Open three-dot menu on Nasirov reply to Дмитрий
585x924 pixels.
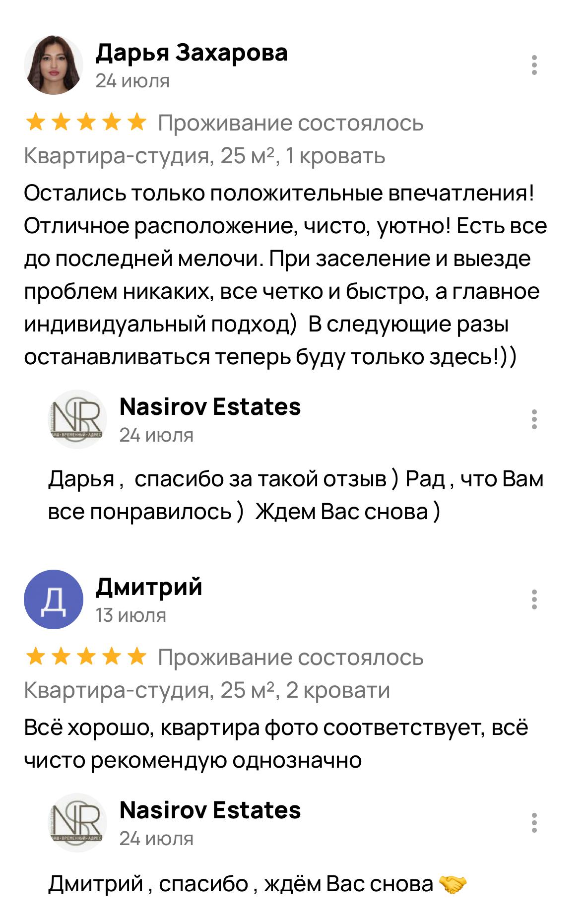[x=534, y=823]
